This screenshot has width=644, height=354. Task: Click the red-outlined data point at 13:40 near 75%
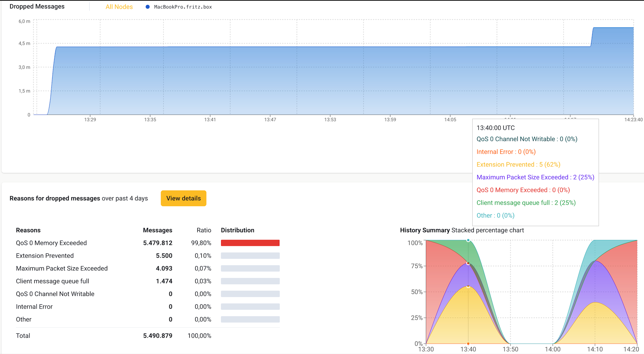(x=468, y=263)
